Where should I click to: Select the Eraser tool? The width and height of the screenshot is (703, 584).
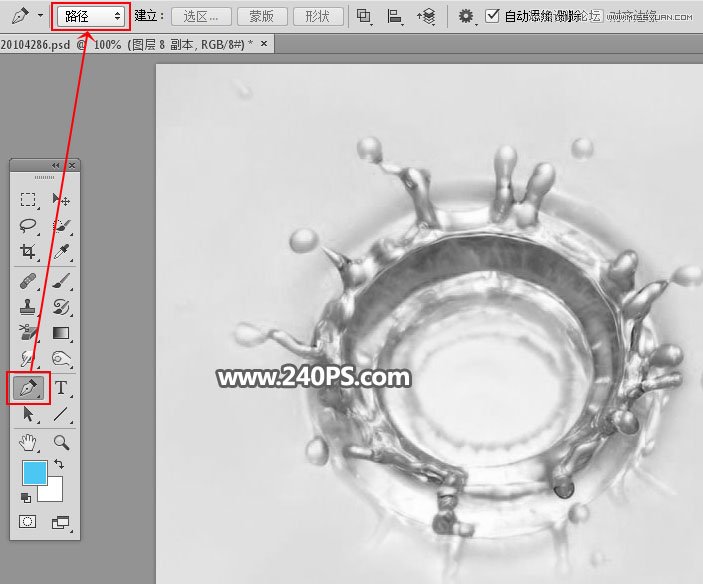pyautogui.click(x=28, y=333)
